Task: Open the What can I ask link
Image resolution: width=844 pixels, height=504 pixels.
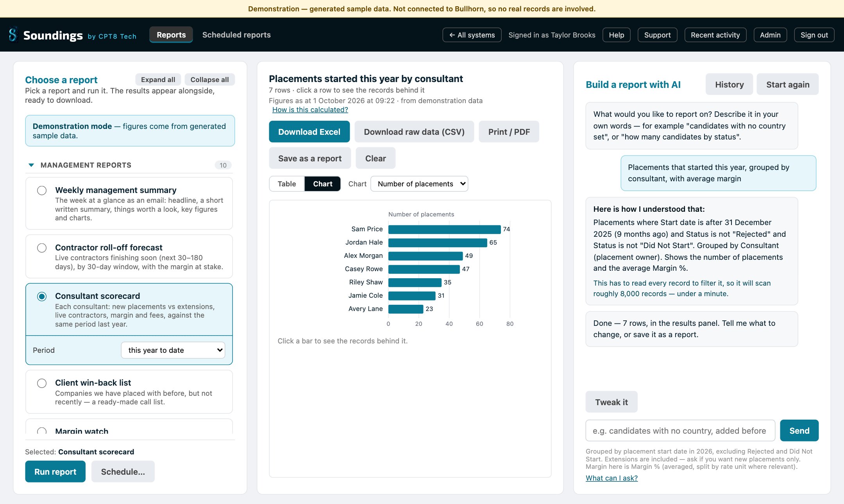Action: click(x=612, y=478)
